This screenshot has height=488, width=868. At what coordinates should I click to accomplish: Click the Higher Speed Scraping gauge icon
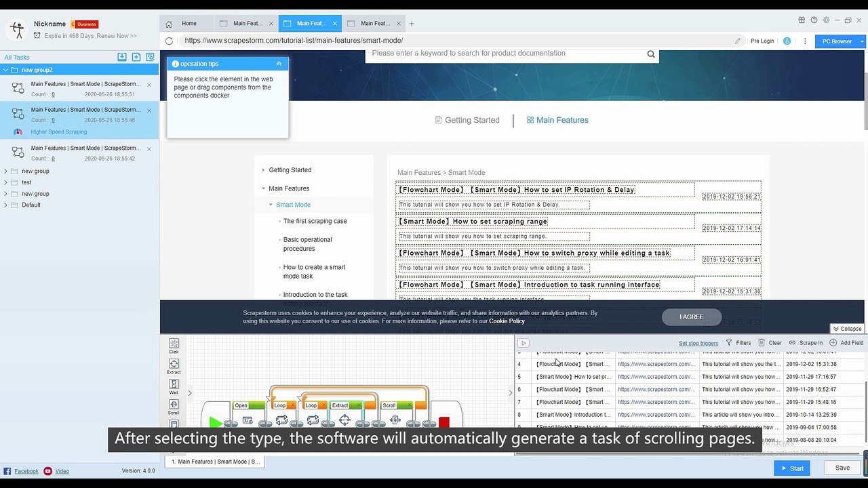tap(18, 132)
